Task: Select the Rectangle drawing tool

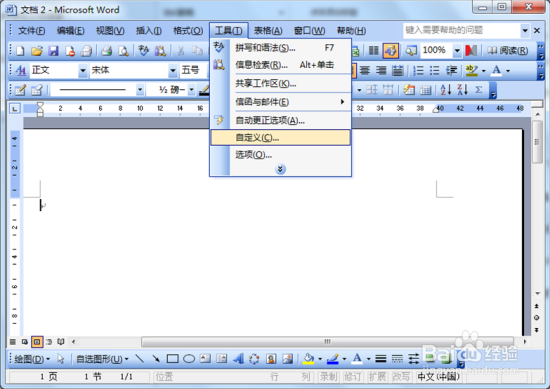Action: pyautogui.click(x=173, y=358)
